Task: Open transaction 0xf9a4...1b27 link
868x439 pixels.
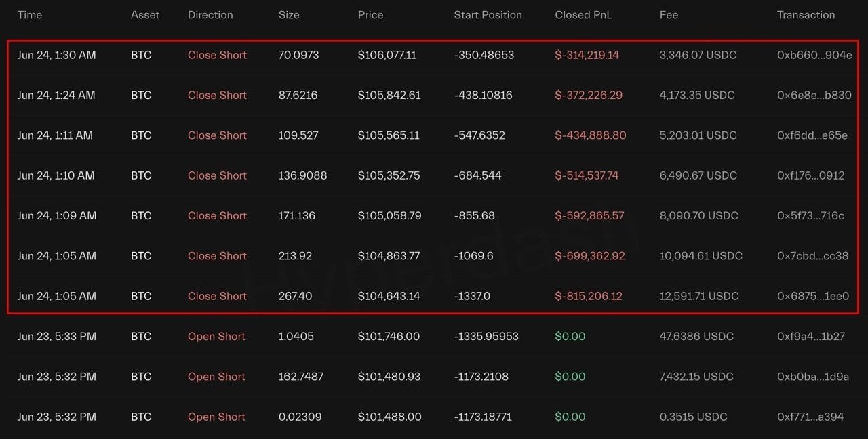Action: coord(811,336)
